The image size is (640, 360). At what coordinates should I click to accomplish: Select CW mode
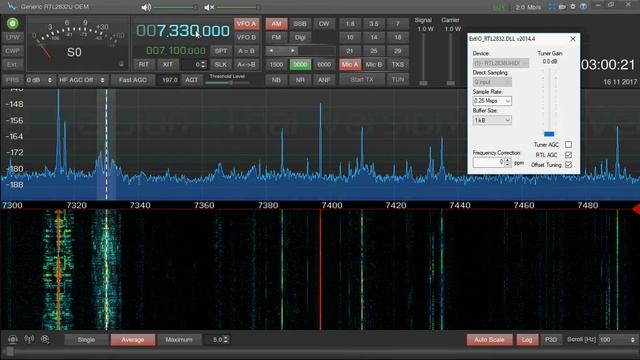324,24
